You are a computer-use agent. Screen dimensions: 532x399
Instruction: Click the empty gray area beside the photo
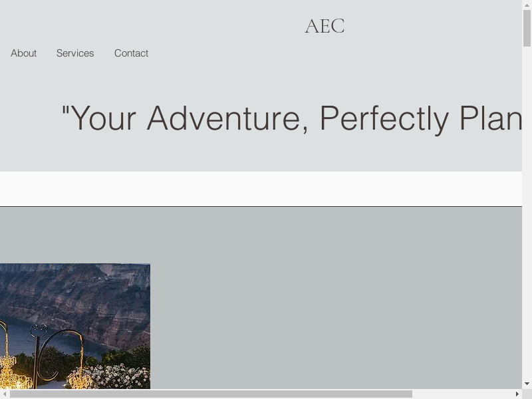coord(332,299)
